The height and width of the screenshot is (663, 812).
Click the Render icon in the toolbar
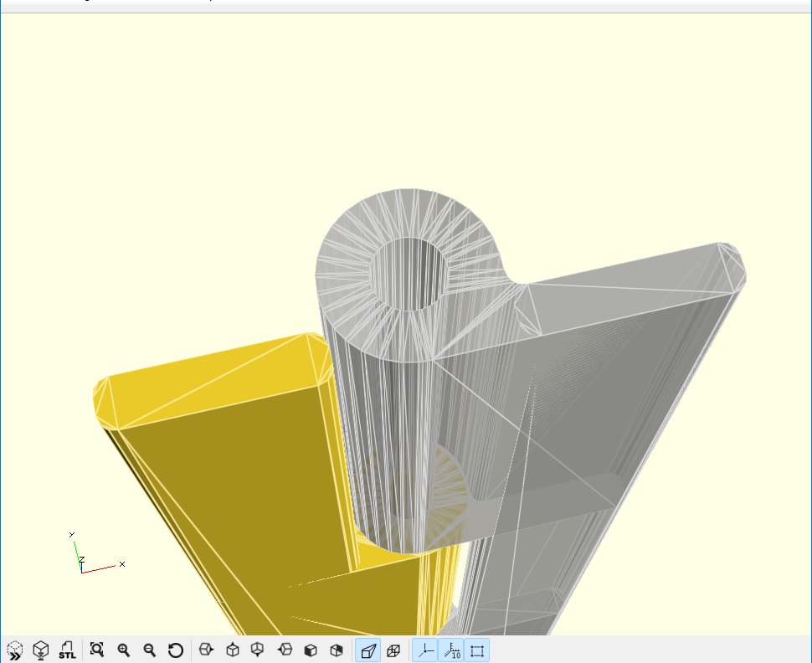(40, 650)
